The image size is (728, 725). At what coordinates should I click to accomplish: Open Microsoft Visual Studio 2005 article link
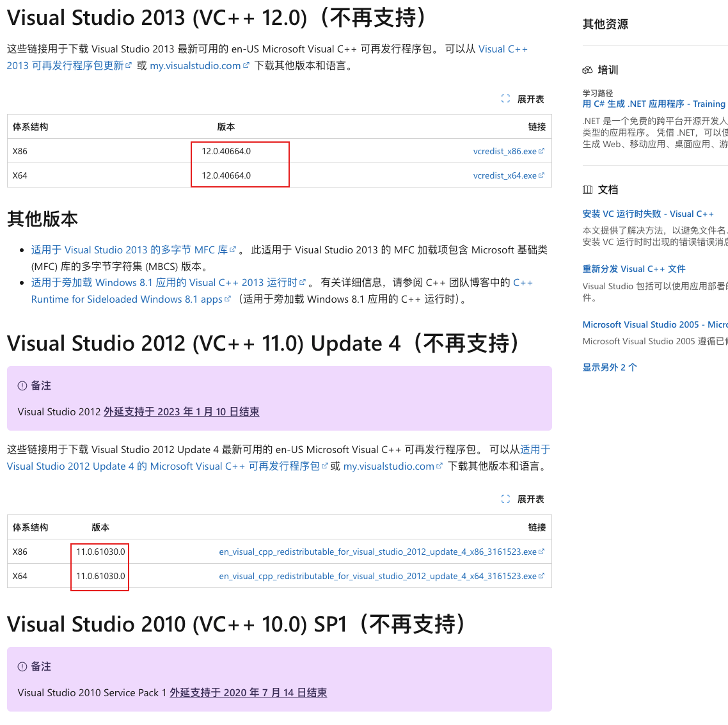654,324
